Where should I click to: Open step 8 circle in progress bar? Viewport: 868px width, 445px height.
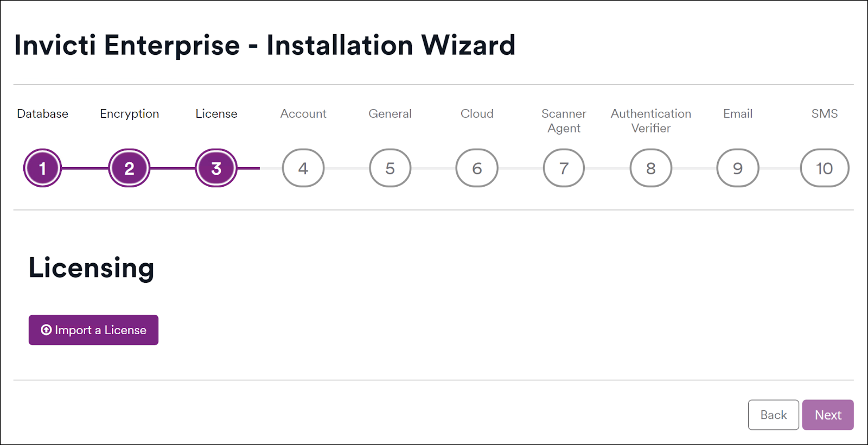(650, 168)
